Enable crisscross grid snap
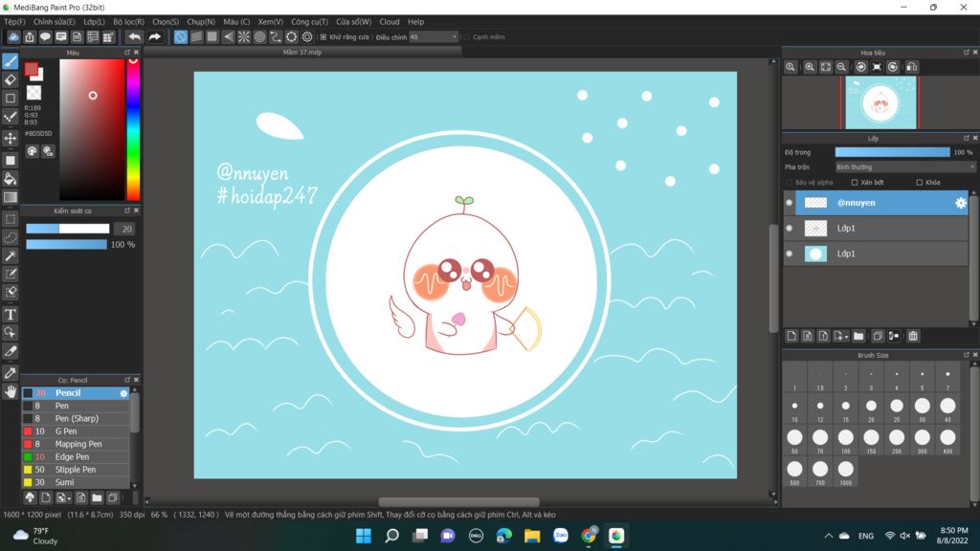 click(x=212, y=37)
